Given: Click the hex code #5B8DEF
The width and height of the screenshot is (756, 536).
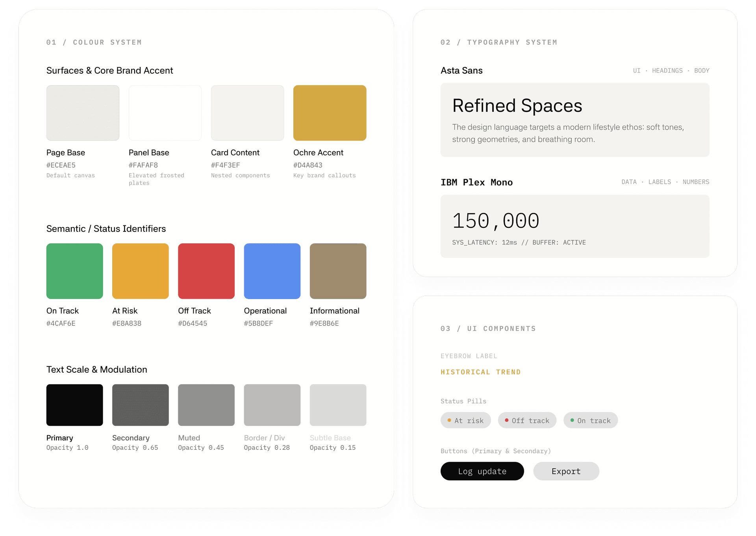Looking at the screenshot, I should click(259, 323).
